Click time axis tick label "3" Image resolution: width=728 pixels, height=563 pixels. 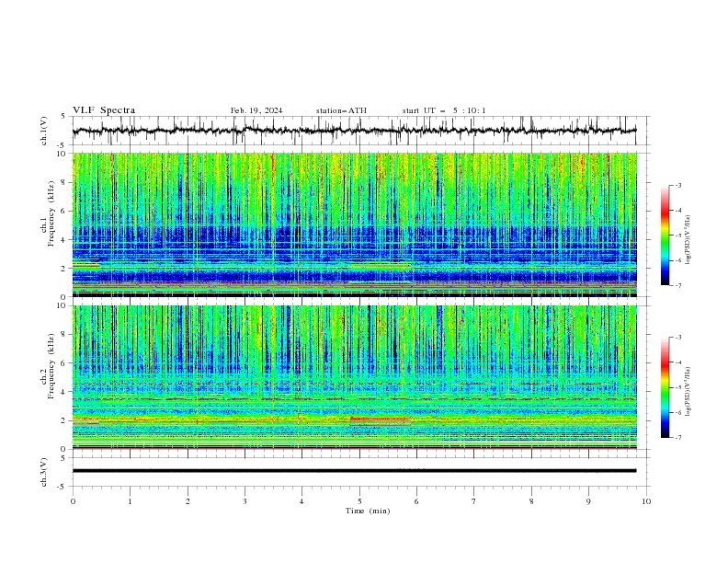245,501
